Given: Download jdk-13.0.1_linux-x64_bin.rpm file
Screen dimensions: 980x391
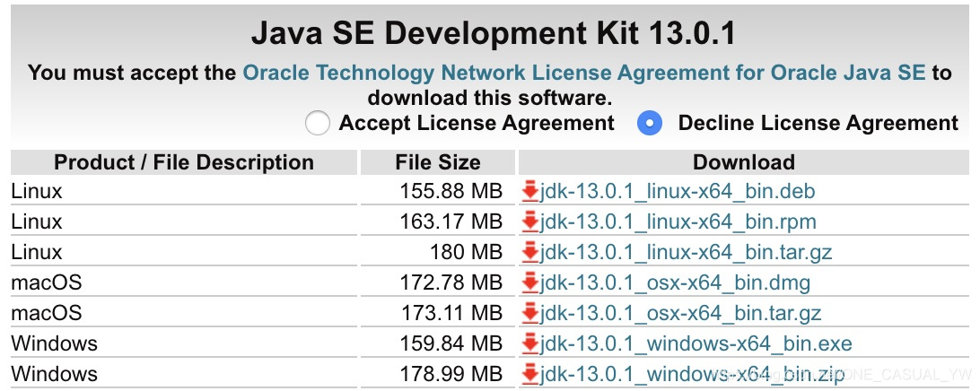Looking at the screenshot, I should pos(678,222).
